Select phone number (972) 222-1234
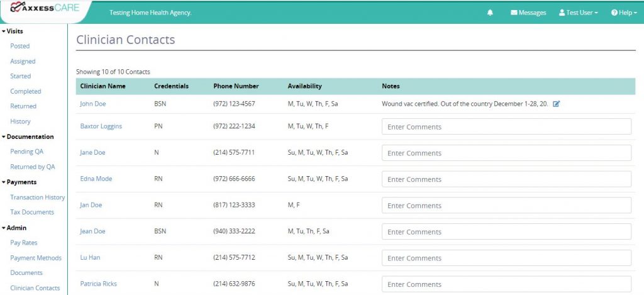 click(234, 126)
